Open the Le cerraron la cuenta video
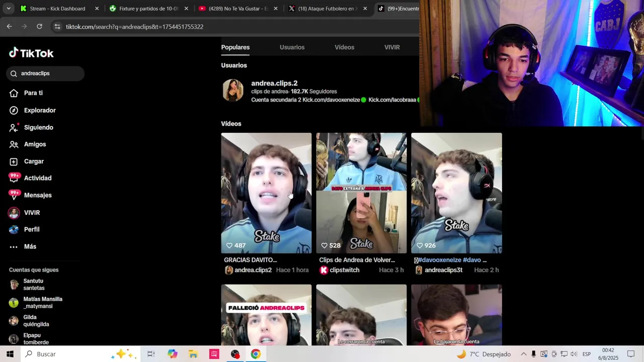This screenshot has height=362, width=644. (x=361, y=315)
